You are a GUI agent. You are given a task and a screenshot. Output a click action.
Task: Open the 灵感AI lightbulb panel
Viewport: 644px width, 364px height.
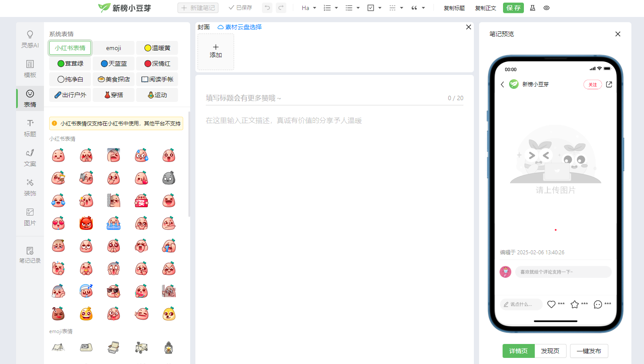(30, 39)
